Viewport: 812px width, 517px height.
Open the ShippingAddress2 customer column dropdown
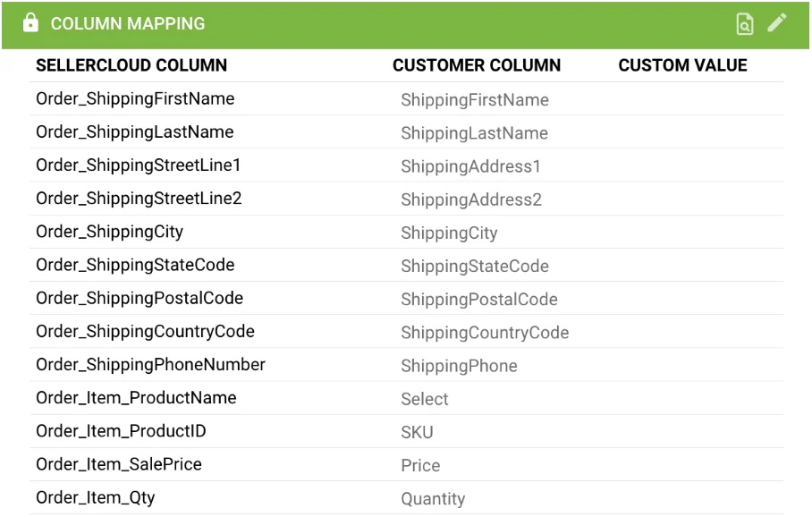tap(471, 199)
